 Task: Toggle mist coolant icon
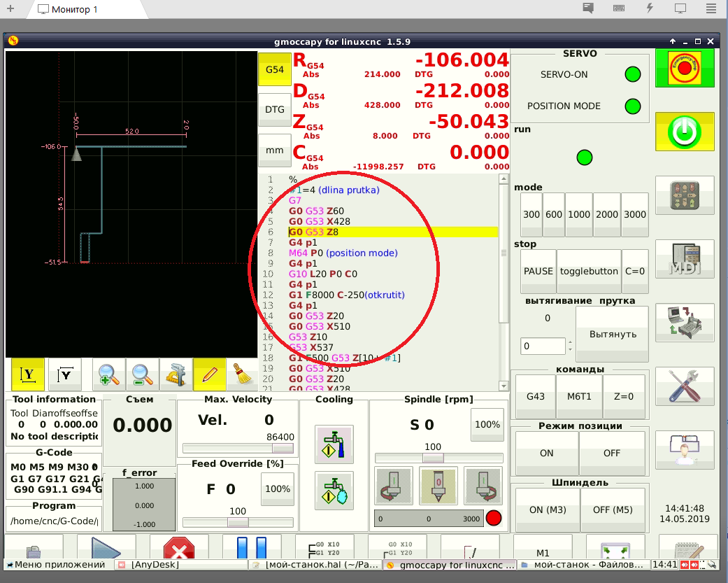click(334, 491)
